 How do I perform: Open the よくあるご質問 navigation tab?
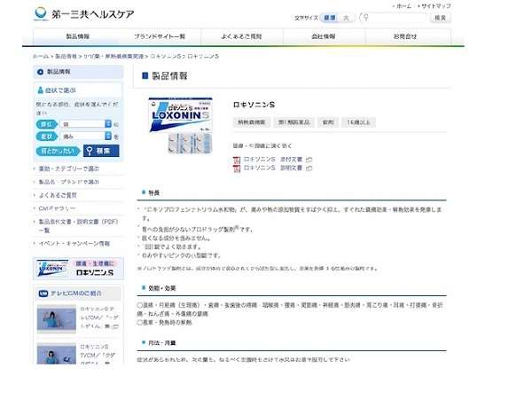(241, 36)
